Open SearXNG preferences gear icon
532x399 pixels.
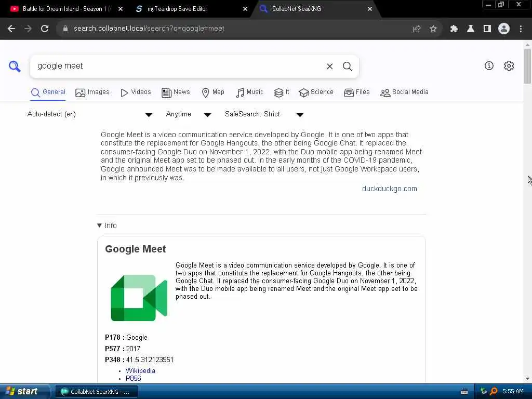(509, 66)
